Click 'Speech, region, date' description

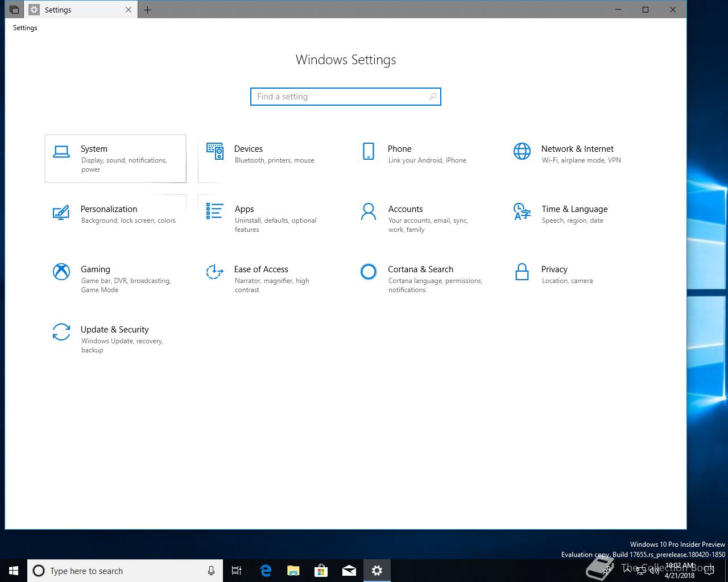pyautogui.click(x=573, y=221)
